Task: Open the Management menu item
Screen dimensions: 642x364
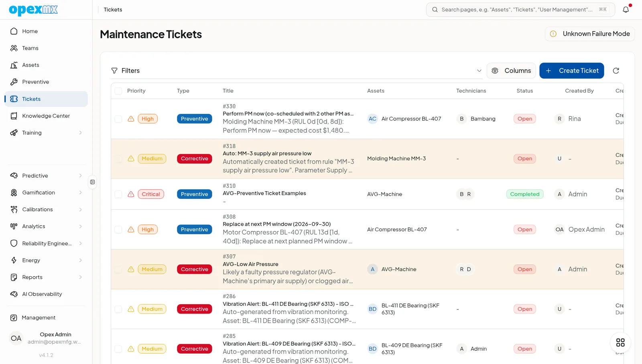Action: pyautogui.click(x=46, y=317)
